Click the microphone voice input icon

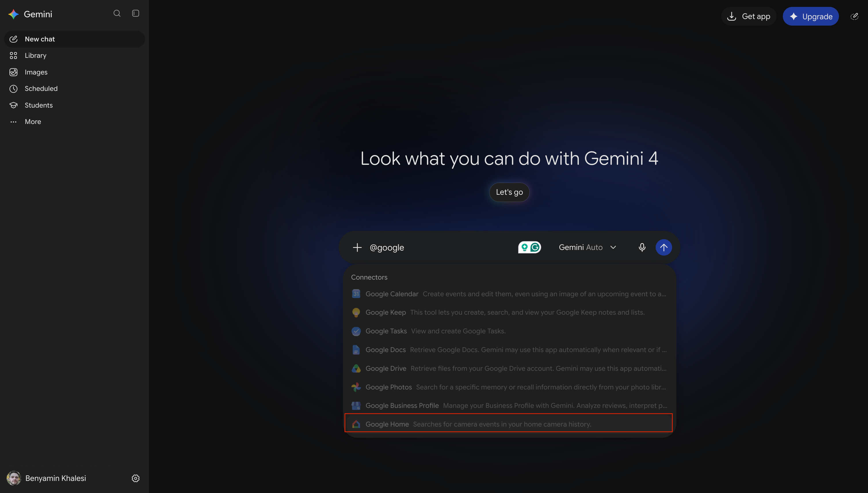642,248
